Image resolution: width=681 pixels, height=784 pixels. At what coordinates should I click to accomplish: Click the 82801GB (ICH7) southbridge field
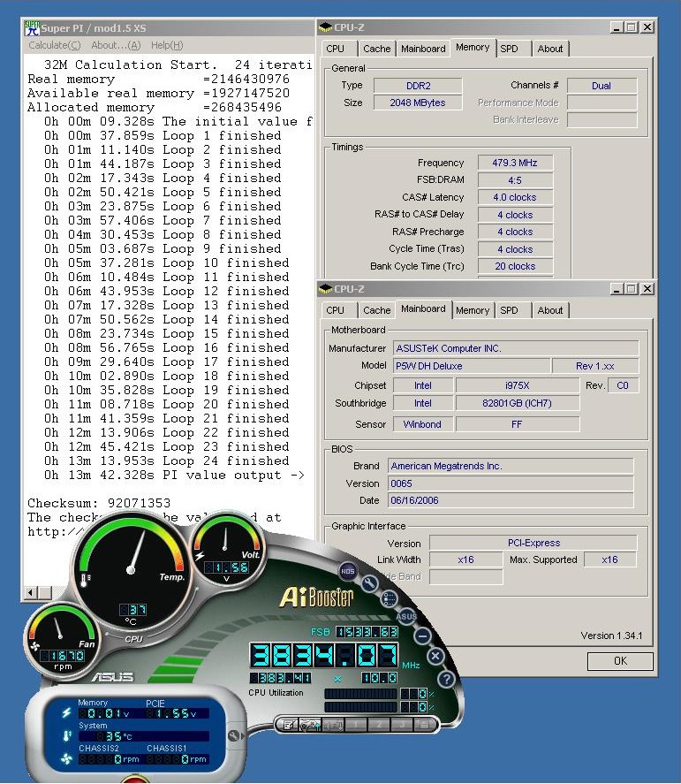517,403
